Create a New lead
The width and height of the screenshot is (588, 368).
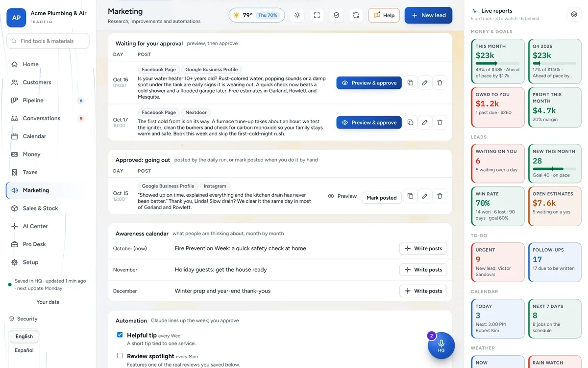[x=429, y=15]
